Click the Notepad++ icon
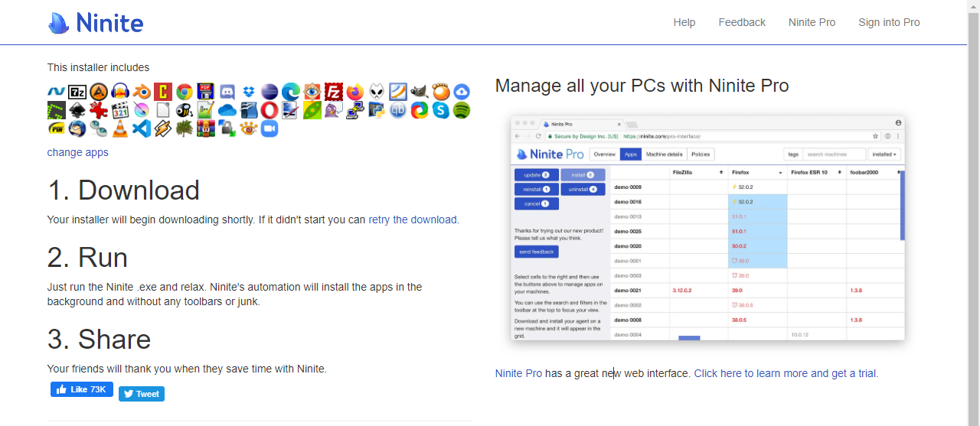Image resolution: width=980 pixels, height=426 pixels. point(207,110)
